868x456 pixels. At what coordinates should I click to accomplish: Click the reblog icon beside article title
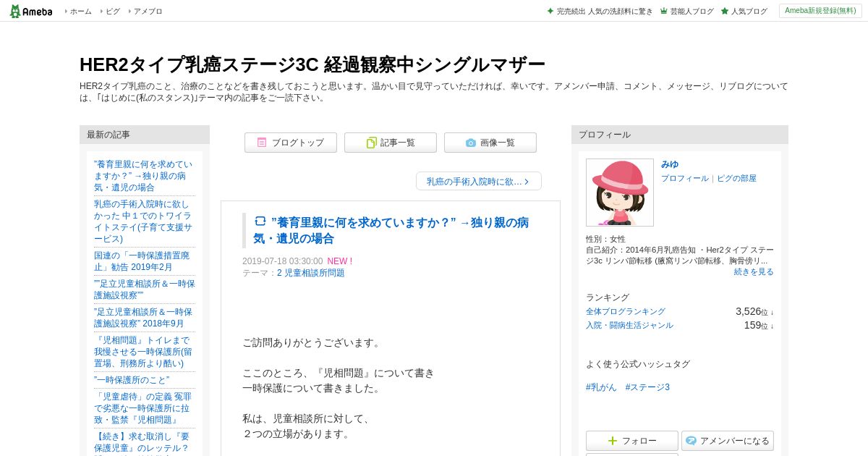pos(260,221)
